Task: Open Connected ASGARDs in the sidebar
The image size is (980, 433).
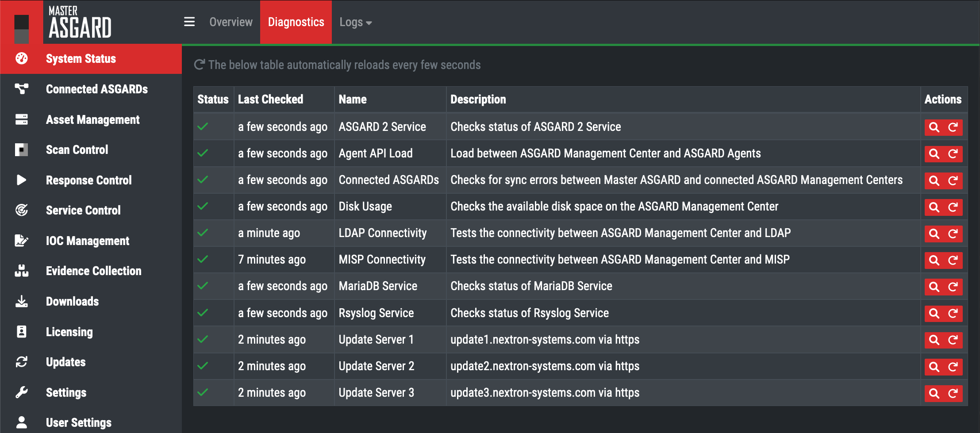Action: tap(96, 89)
